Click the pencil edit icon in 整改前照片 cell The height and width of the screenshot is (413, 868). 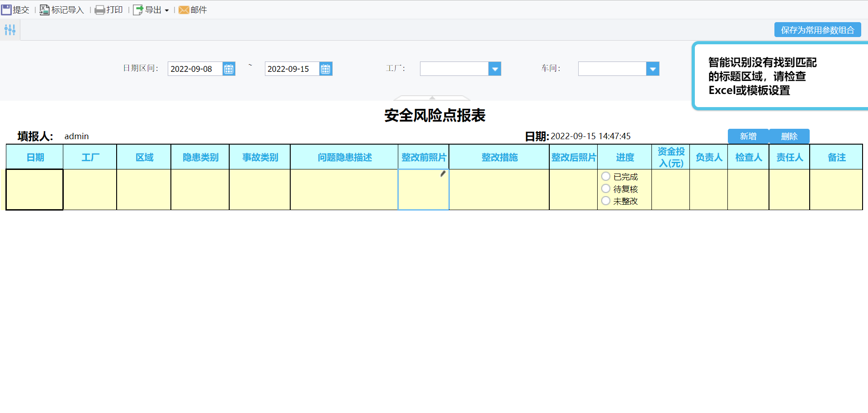click(x=443, y=174)
